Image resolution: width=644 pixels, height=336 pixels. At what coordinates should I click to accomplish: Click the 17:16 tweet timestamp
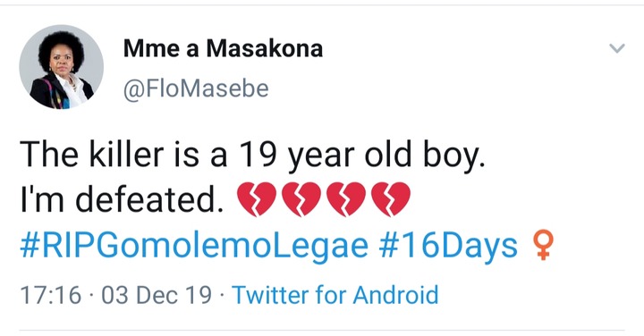[x=50, y=295]
